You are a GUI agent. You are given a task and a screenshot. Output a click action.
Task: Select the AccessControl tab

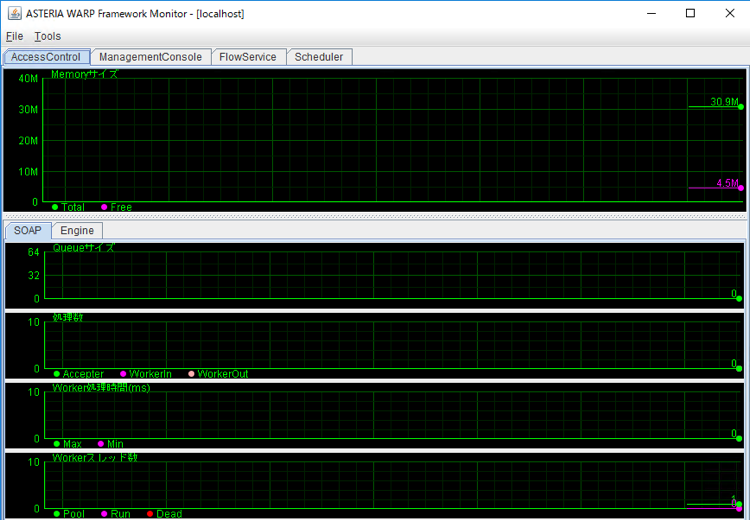click(46, 57)
